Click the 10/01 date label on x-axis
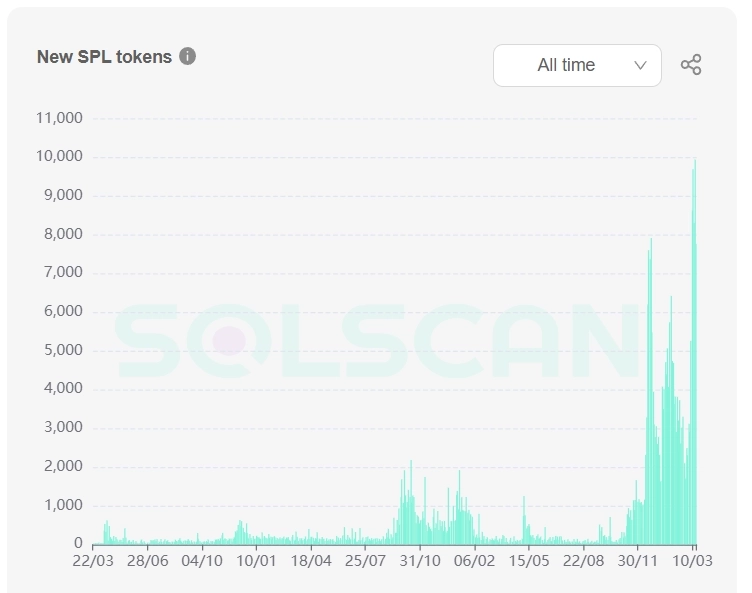Viewport: 752px width, 593px height. coord(257,560)
